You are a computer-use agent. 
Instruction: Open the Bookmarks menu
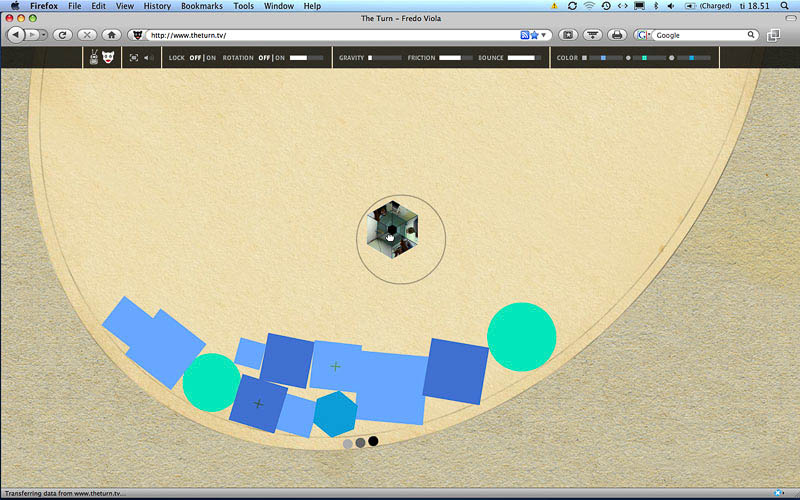pyautogui.click(x=202, y=6)
